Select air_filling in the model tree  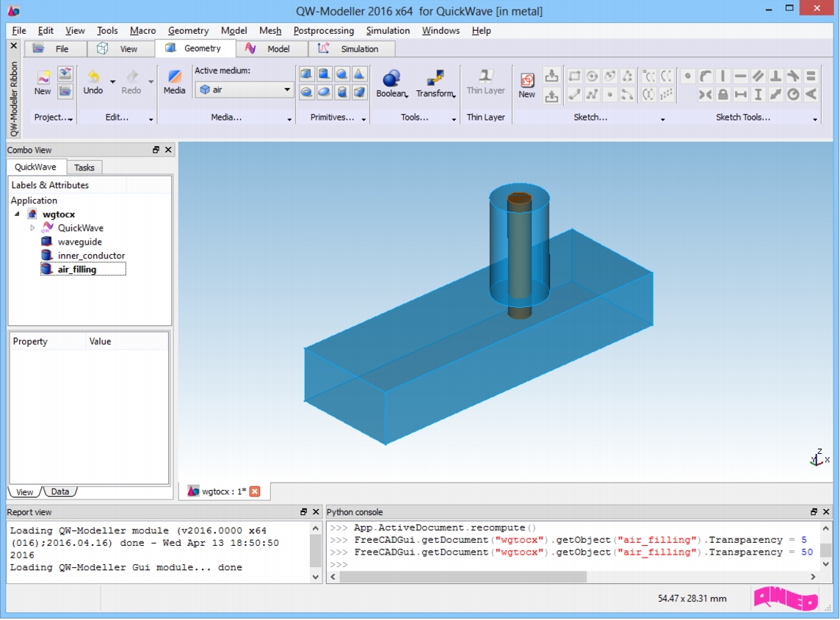[x=77, y=269]
